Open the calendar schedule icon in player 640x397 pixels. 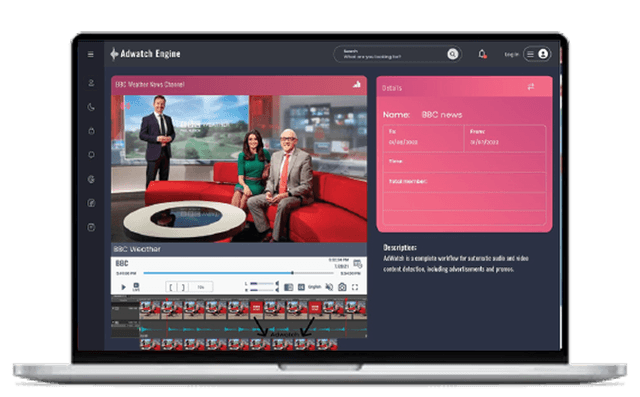358,264
